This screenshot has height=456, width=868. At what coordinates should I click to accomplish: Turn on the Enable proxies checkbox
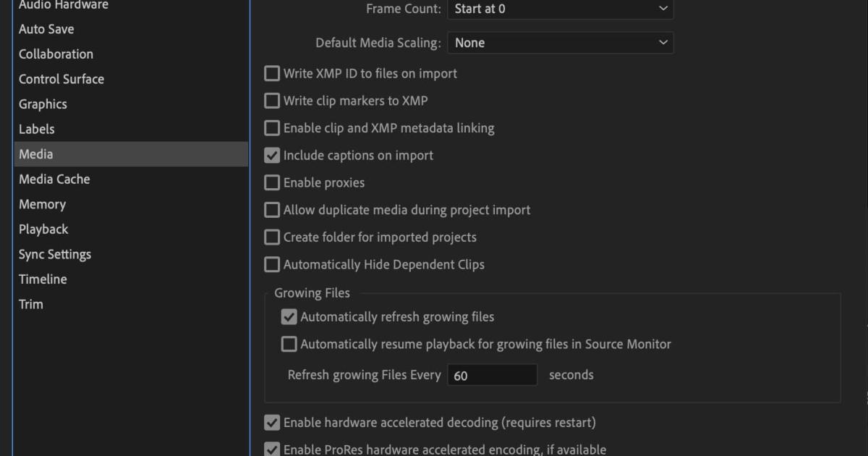(272, 182)
